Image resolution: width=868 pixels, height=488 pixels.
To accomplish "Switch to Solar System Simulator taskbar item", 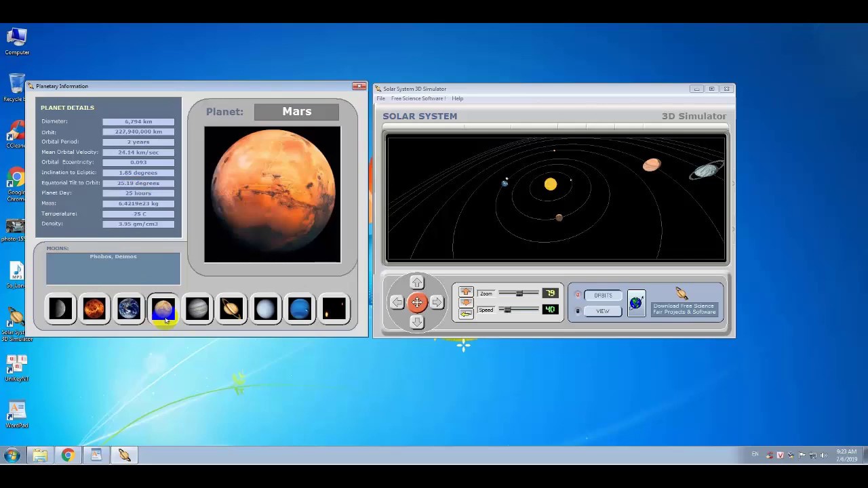I will [x=125, y=455].
